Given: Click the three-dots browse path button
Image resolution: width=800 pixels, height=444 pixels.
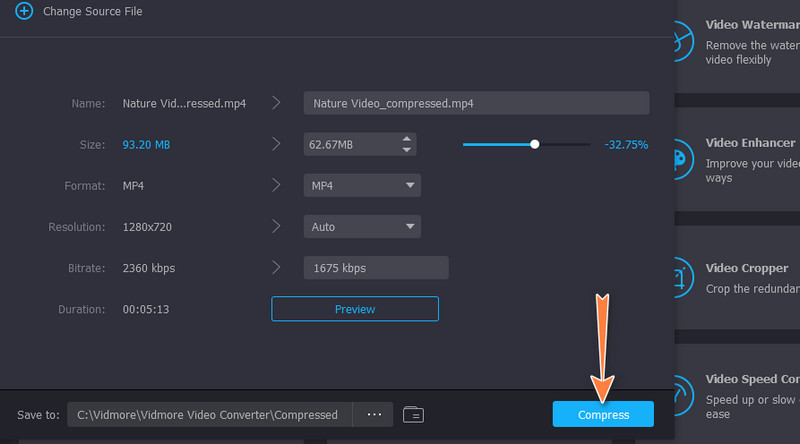Looking at the screenshot, I should tap(374, 414).
